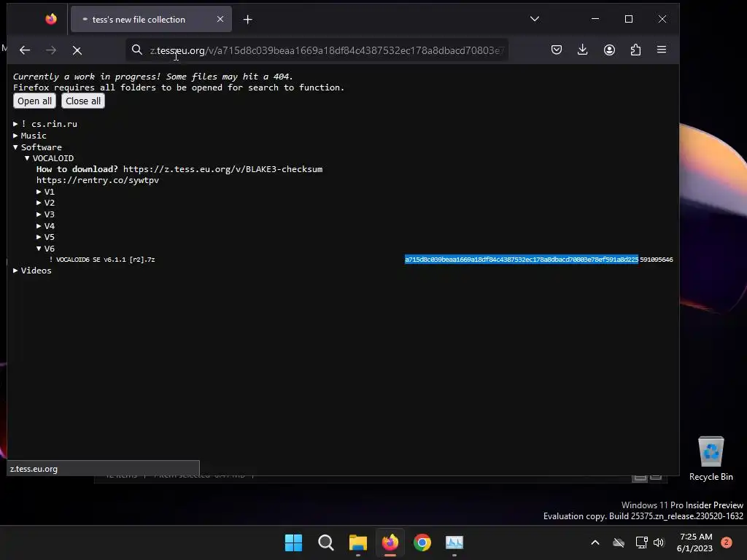The image size is (747, 560).
Task: Collapse the VOCALOID folder
Action: (49, 158)
